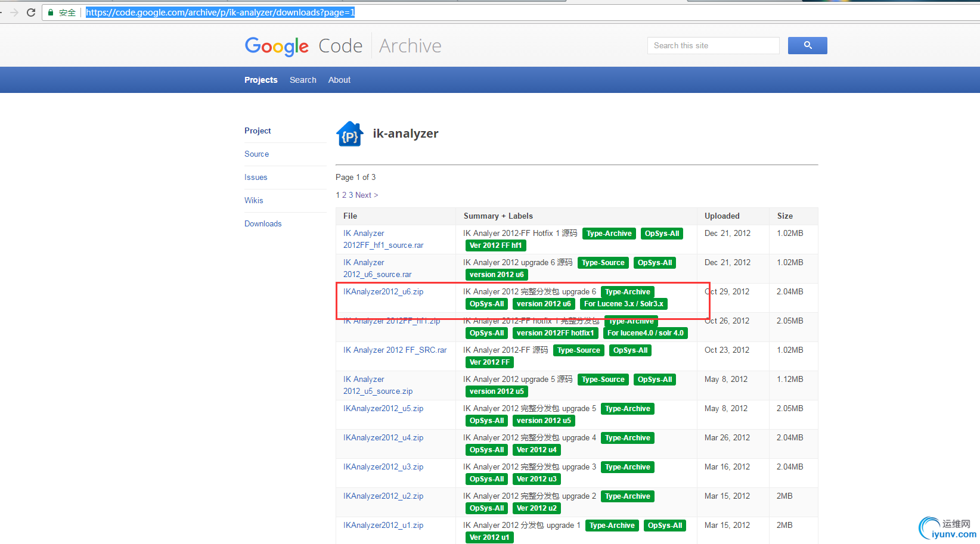The height and width of the screenshot is (544, 980).
Task: Click the secure padlock icon
Action: tap(51, 13)
